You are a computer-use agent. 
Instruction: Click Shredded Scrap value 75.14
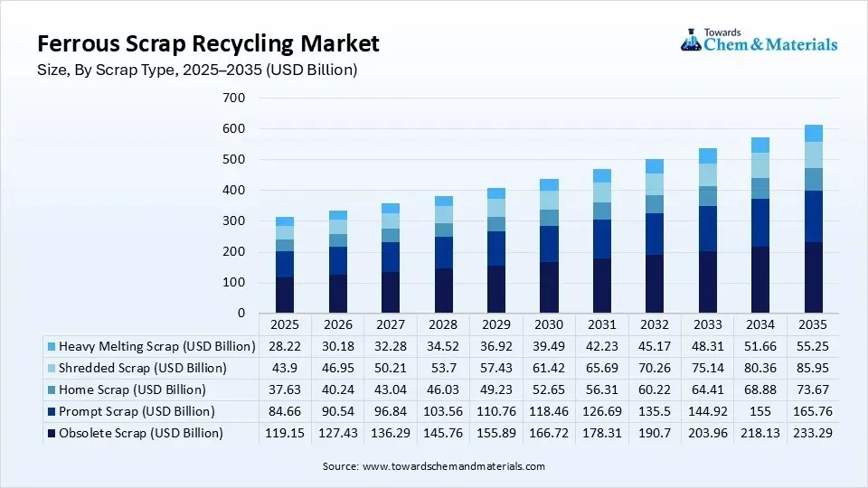(707, 368)
